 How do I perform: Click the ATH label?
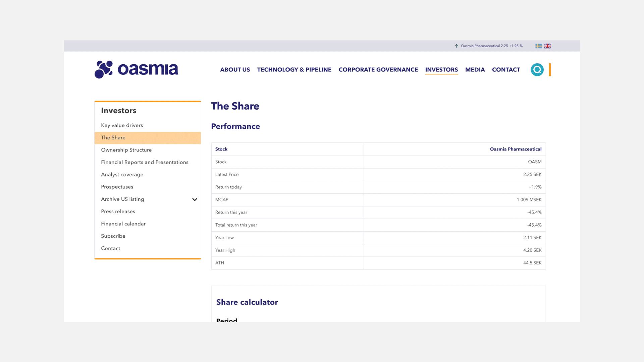(220, 263)
